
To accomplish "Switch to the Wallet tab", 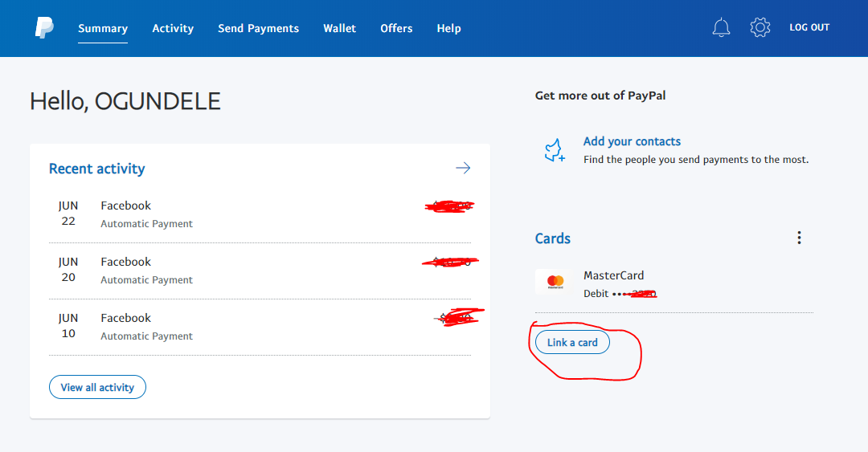I will pyautogui.click(x=339, y=28).
